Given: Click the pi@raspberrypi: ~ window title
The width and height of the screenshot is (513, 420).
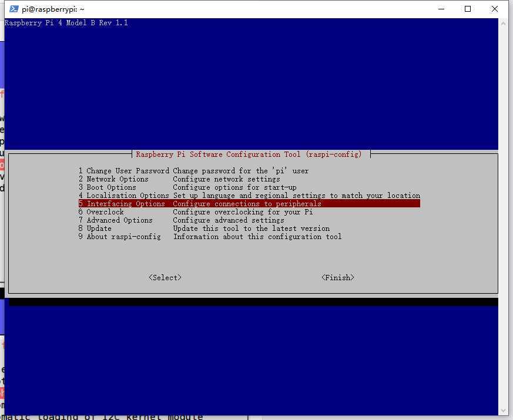Looking at the screenshot, I should (x=53, y=9).
